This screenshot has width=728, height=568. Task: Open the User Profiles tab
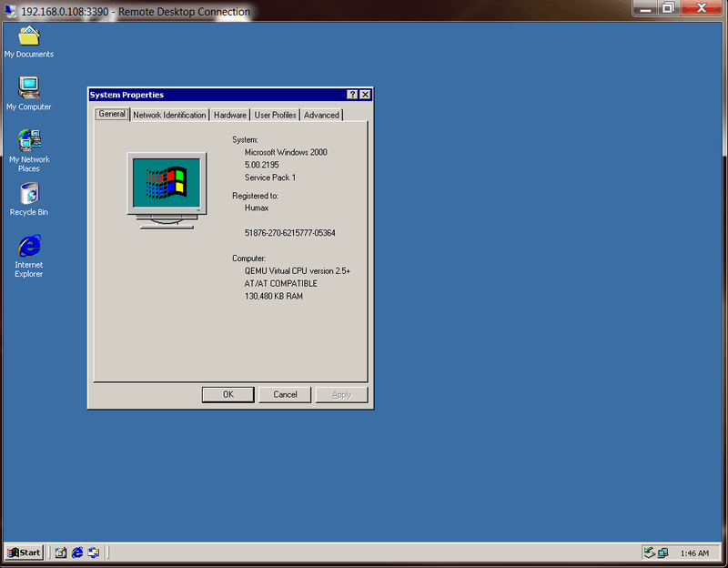(275, 116)
